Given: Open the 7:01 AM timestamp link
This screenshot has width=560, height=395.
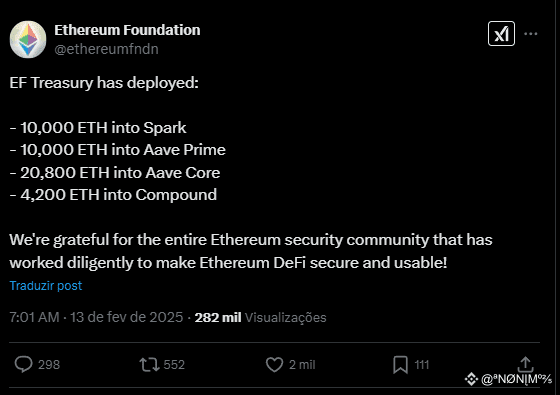Looking at the screenshot, I should click(34, 318).
